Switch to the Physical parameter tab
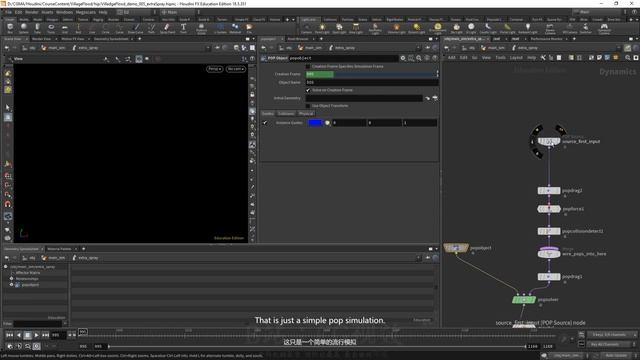This screenshot has width=640, height=360. [306, 113]
